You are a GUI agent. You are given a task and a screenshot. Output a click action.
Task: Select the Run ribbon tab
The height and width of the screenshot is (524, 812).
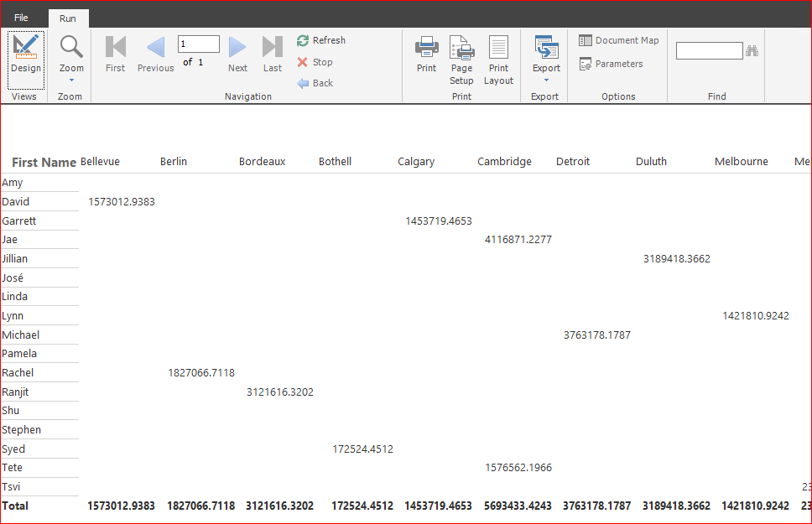coord(68,18)
